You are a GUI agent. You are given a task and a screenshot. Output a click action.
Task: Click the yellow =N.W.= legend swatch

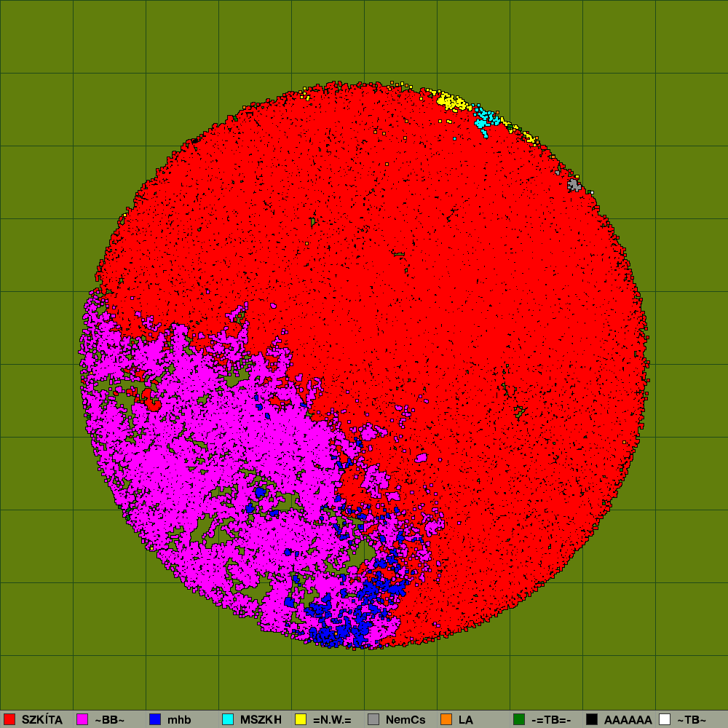pos(301,719)
